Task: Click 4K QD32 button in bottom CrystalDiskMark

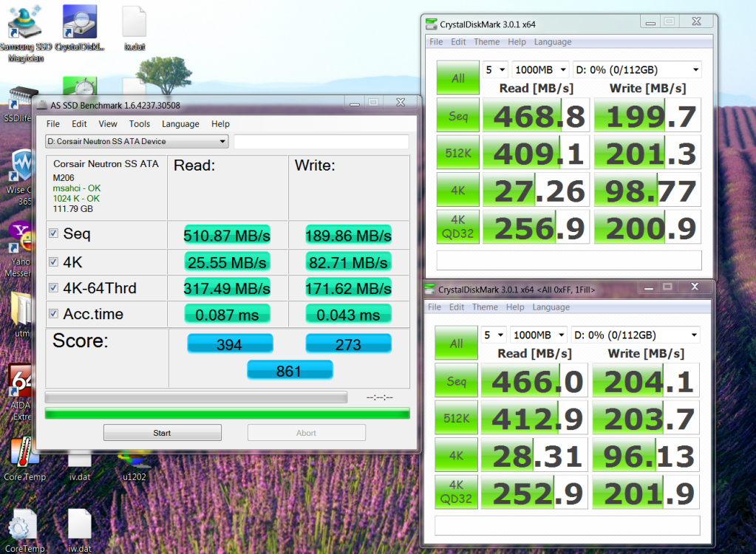Action: (x=456, y=492)
